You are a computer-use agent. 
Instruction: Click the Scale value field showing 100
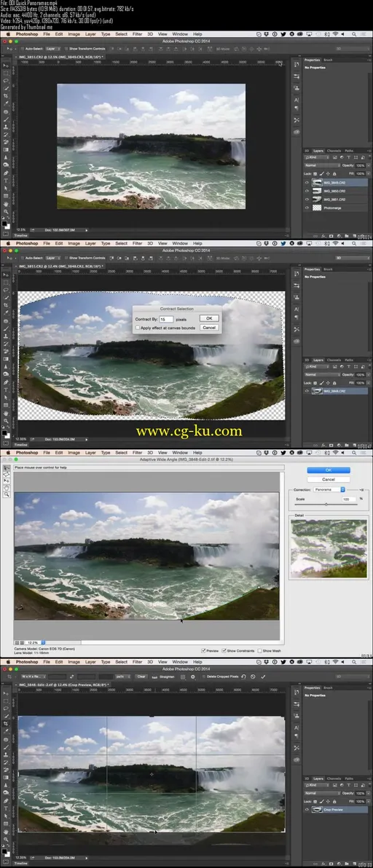pyautogui.click(x=349, y=500)
